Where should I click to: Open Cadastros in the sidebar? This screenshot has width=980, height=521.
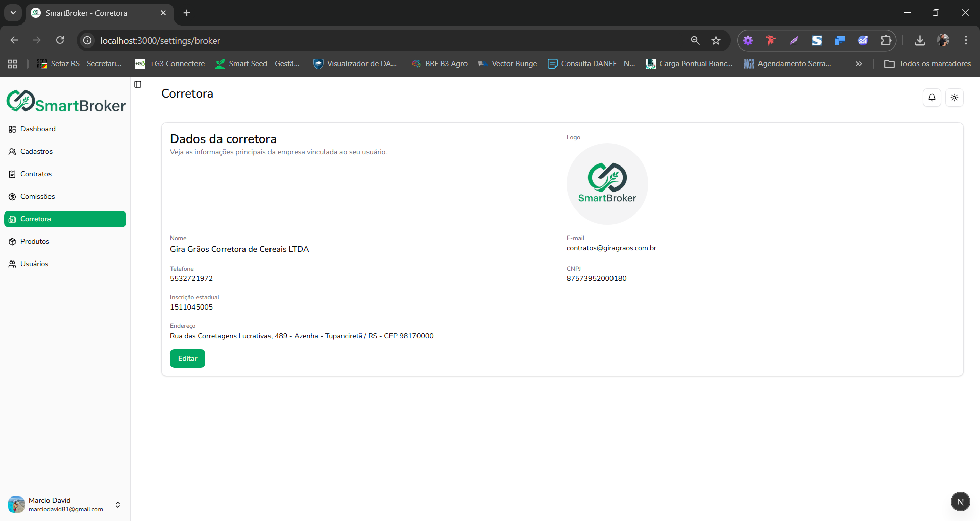pyautogui.click(x=36, y=152)
